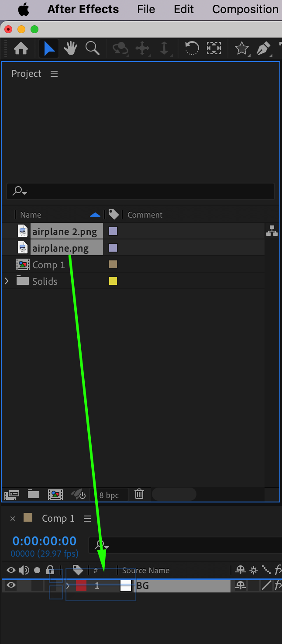This screenshot has height=644, width=282.
Task: Select the Home icon in toolbar
Action: (x=21, y=48)
